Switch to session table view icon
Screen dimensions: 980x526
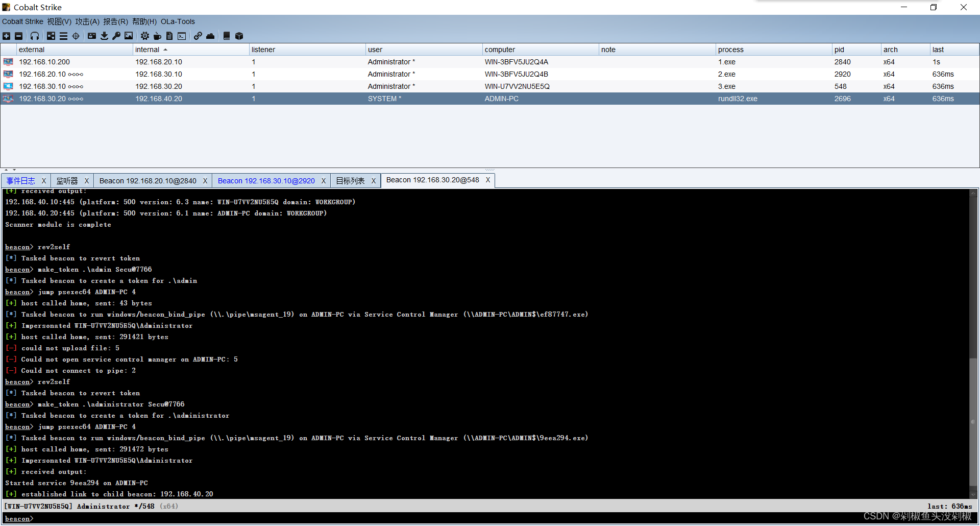click(x=63, y=36)
